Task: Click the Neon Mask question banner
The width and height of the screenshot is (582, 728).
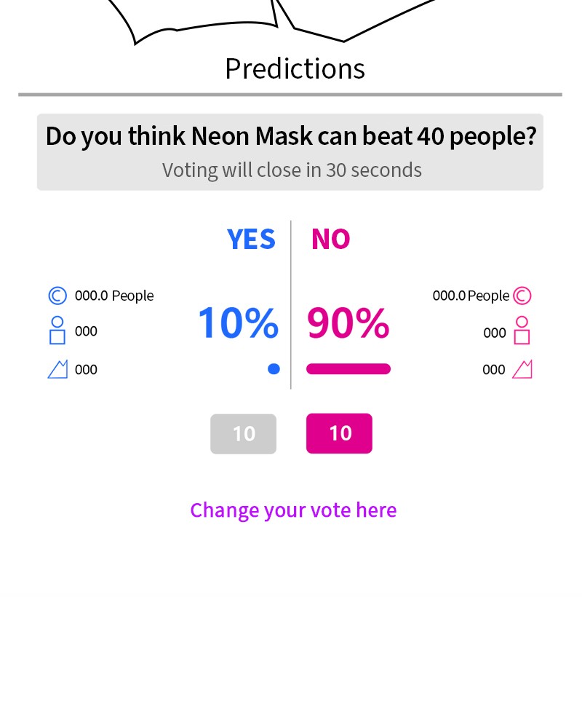Action: [x=290, y=137]
